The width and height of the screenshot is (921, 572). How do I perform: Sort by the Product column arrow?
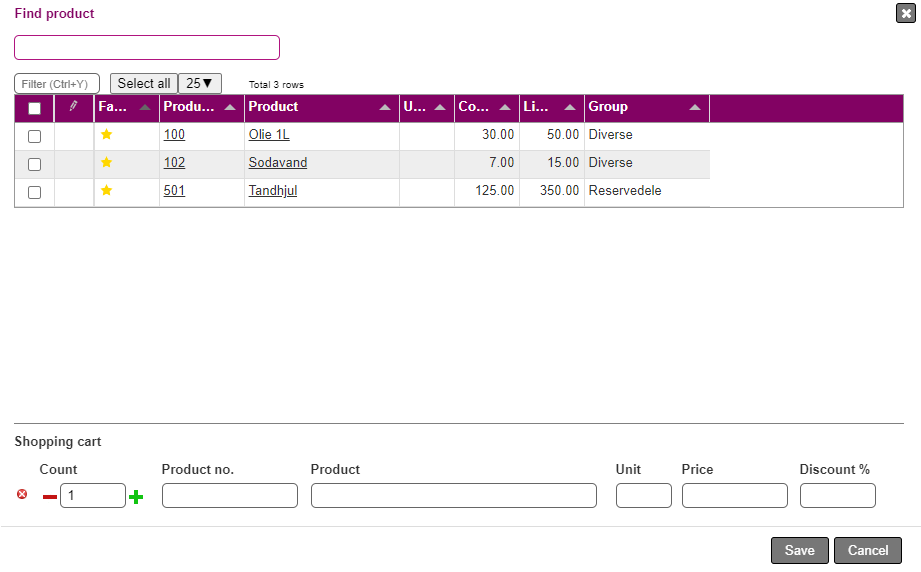[385, 108]
